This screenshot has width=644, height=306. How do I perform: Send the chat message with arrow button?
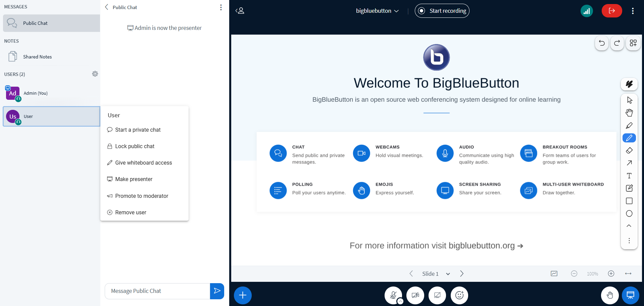[217, 291]
